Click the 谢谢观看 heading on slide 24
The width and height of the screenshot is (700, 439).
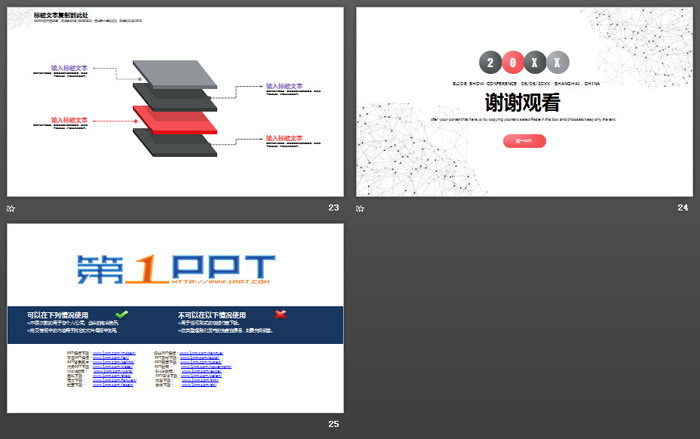(523, 103)
